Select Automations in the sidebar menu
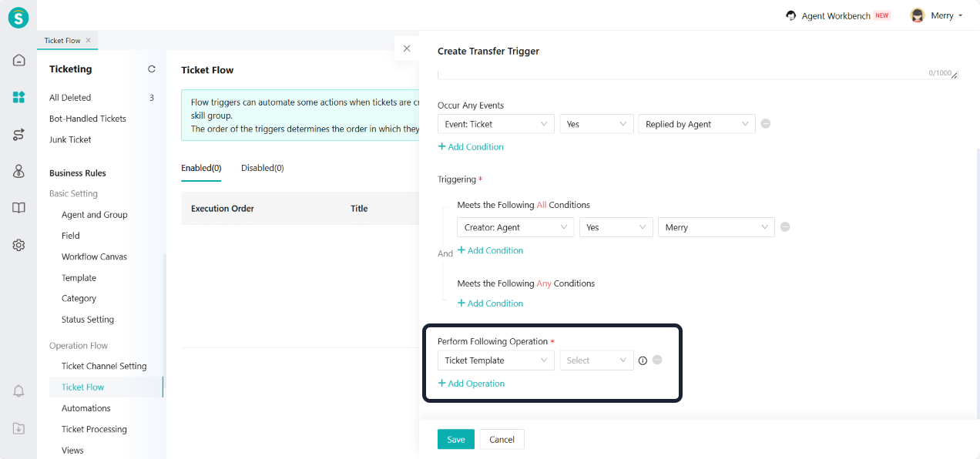The image size is (980, 459). click(x=86, y=408)
